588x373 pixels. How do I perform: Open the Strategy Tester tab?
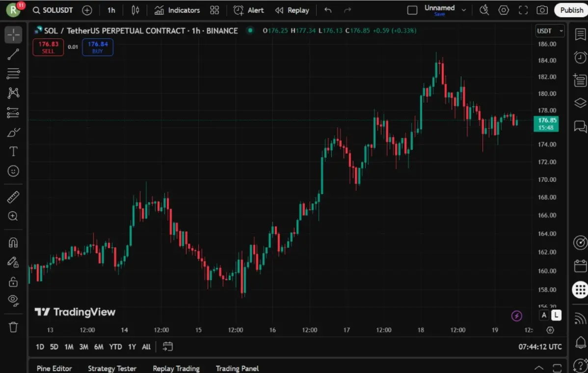point(112,368)
